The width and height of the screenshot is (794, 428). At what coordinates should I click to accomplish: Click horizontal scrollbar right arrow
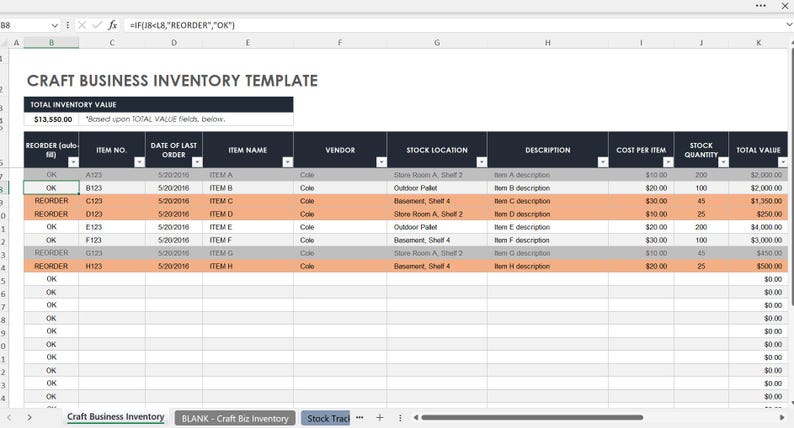point(782,417)
